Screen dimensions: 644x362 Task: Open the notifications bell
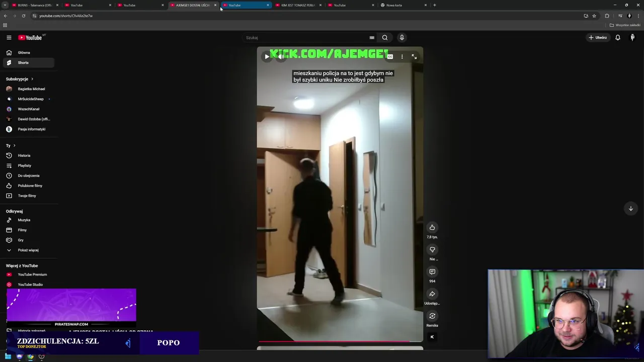[x=618, y=38]
